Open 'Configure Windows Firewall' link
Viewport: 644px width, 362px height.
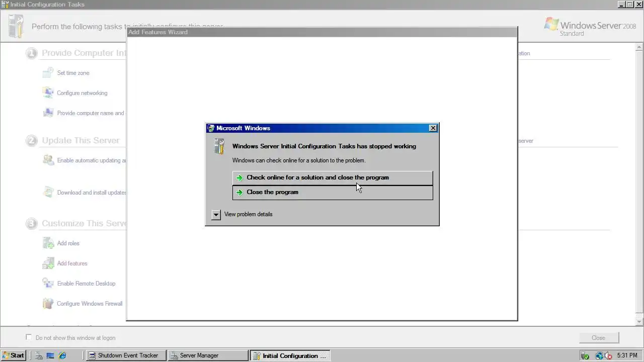click(90, 304)
